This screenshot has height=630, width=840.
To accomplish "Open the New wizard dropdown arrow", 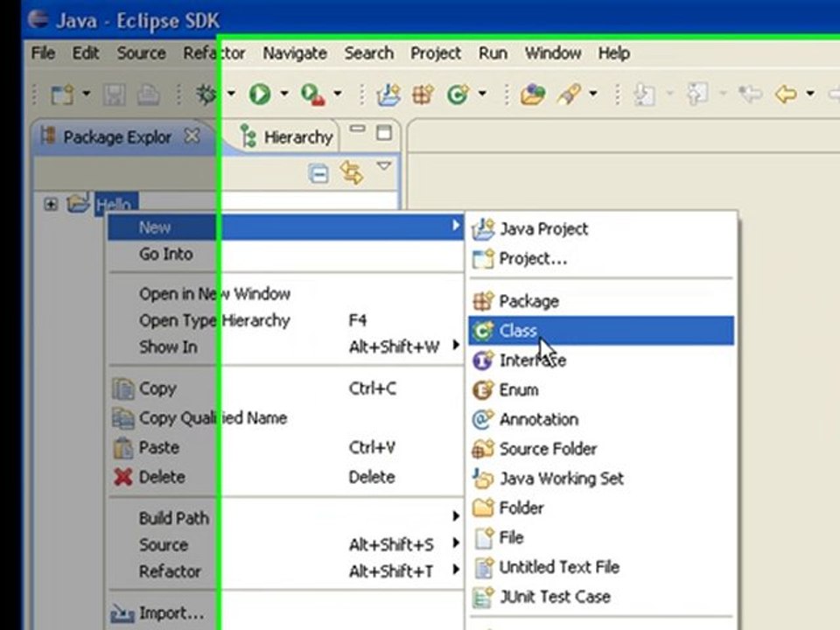I will 87,94.
